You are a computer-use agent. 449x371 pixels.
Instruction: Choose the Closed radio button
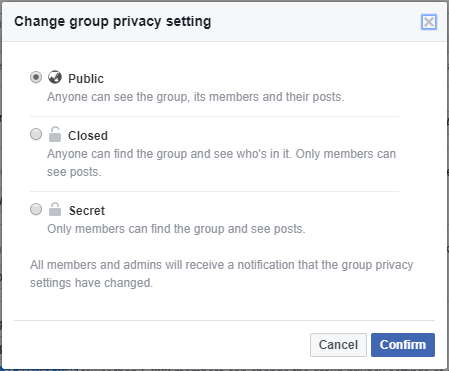coord(36,134)
